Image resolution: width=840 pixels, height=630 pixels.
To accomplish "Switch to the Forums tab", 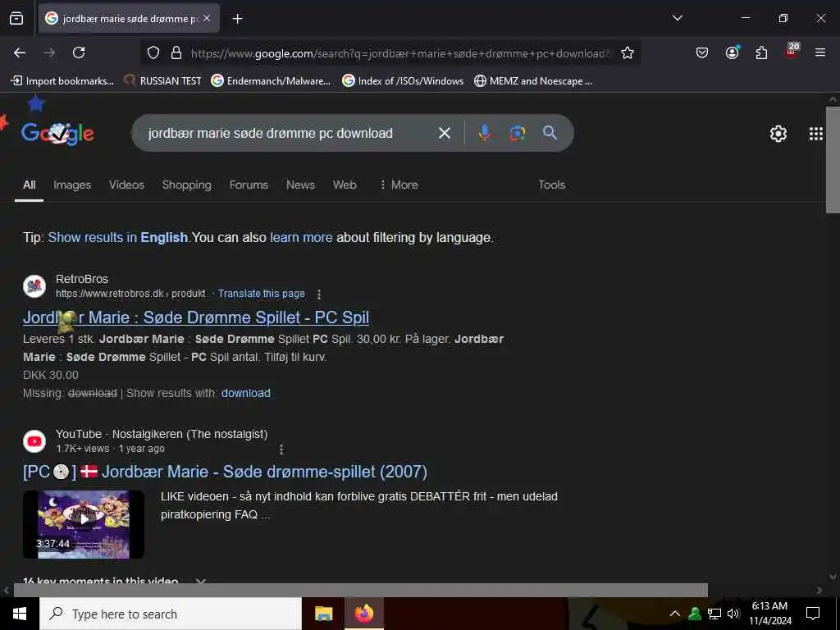I will coord(249,185).
